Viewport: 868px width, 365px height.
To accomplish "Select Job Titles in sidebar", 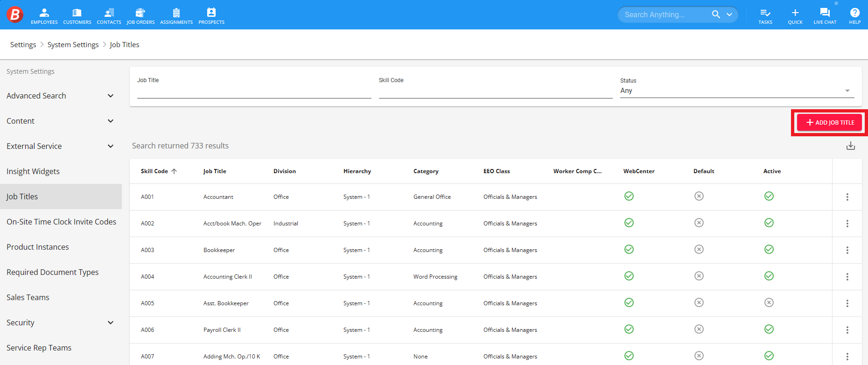I will pos(61,197).
